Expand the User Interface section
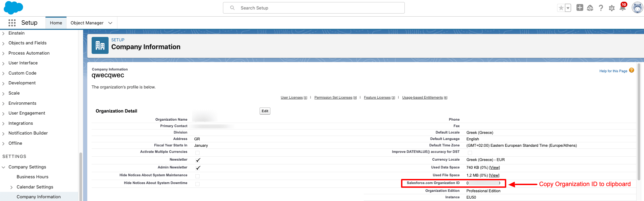 3,63
